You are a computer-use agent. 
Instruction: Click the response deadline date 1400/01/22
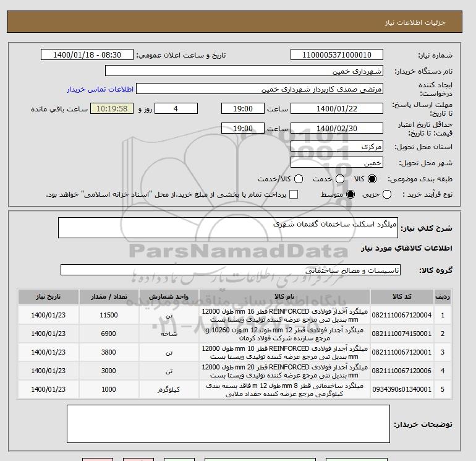pyautogui.click(x=337, y=108)
